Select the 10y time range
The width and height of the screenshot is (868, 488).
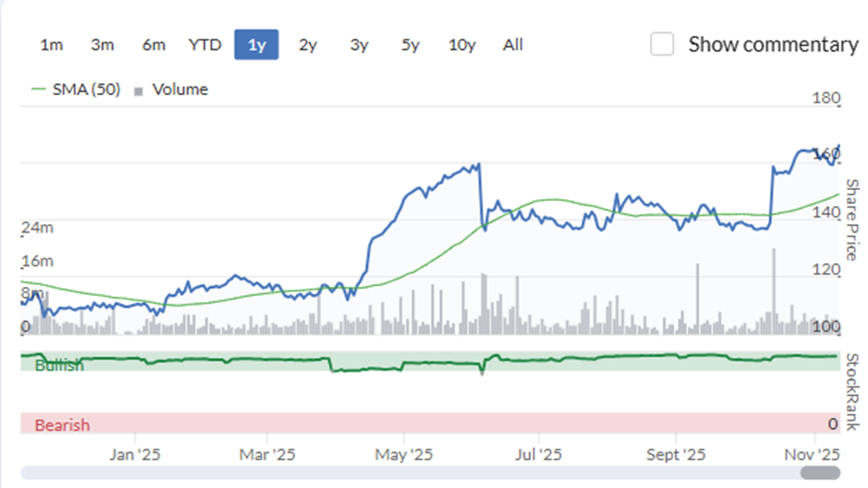click(x=462, y=44)
